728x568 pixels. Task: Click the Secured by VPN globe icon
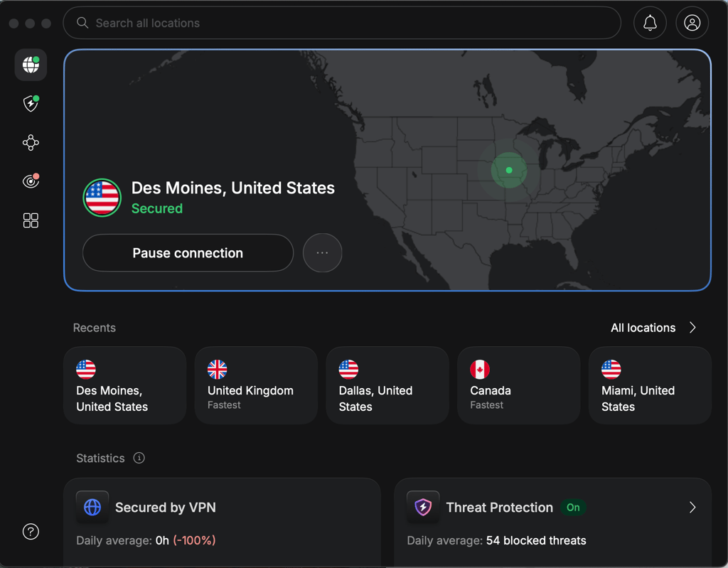pyautogui.click(x=92, y=507)
